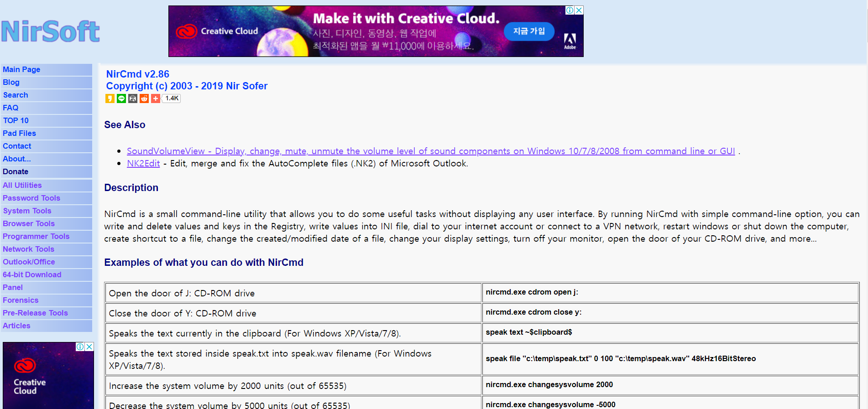
Task: Click the 1.4K share counter
Action: click(x=172, y=98)
